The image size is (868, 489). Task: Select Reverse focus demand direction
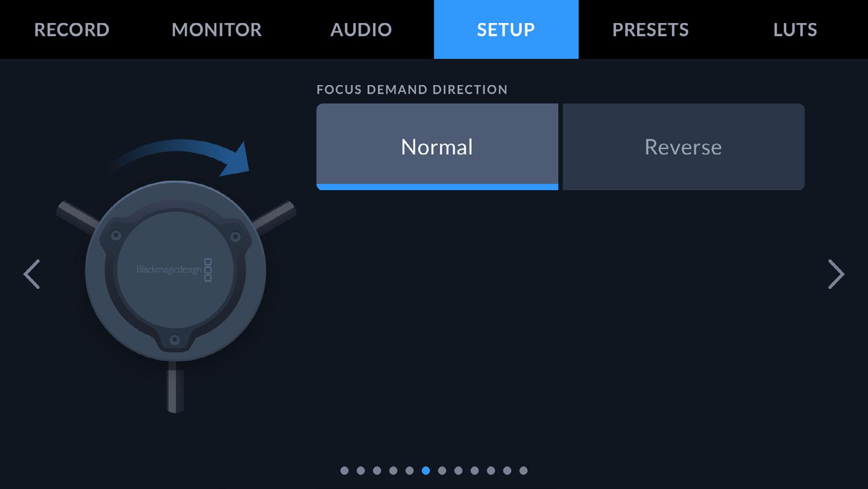[683, 147]
